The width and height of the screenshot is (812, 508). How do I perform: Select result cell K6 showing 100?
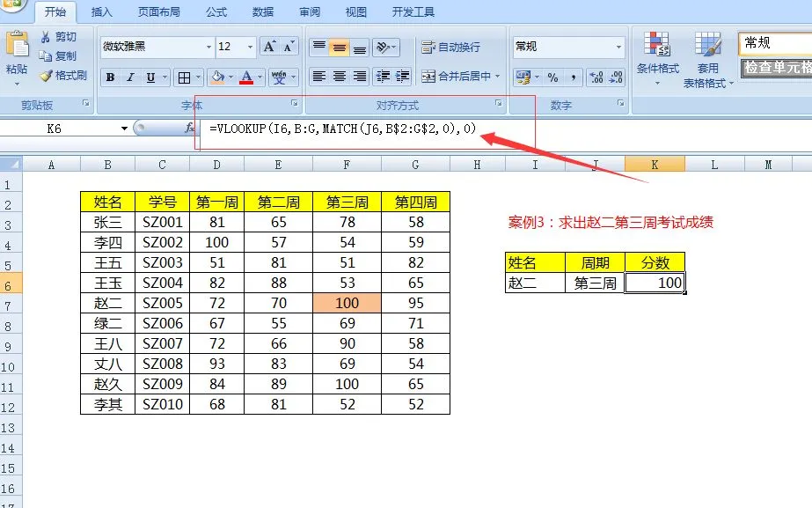(655, 283)
